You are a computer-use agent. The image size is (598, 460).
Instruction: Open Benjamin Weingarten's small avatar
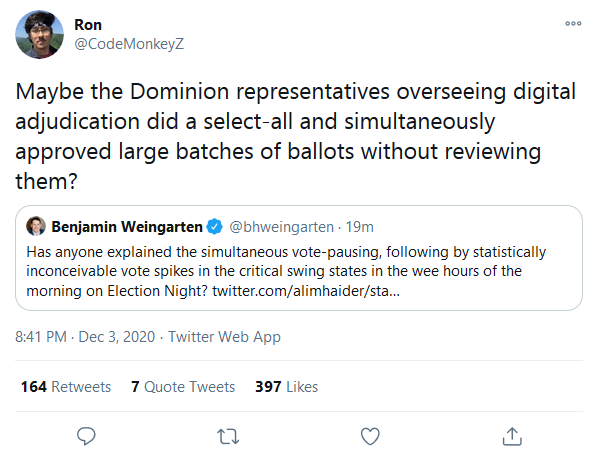pos(36,226)
